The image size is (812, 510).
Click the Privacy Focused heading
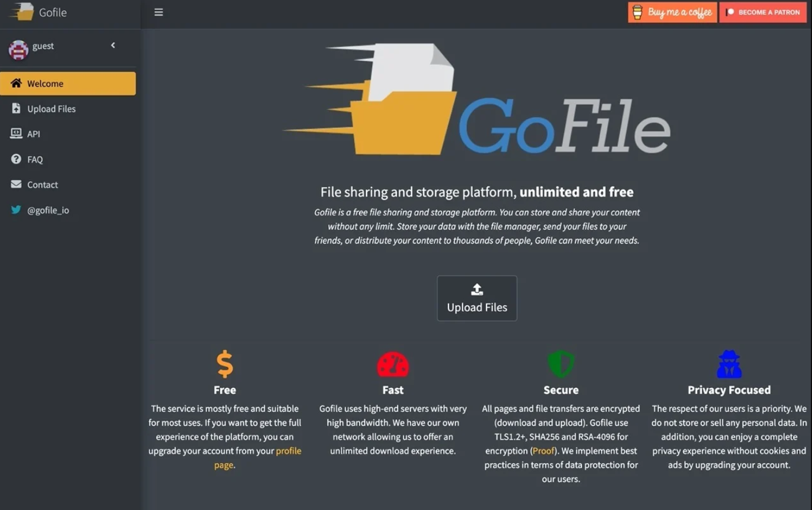tap(729, 390)
